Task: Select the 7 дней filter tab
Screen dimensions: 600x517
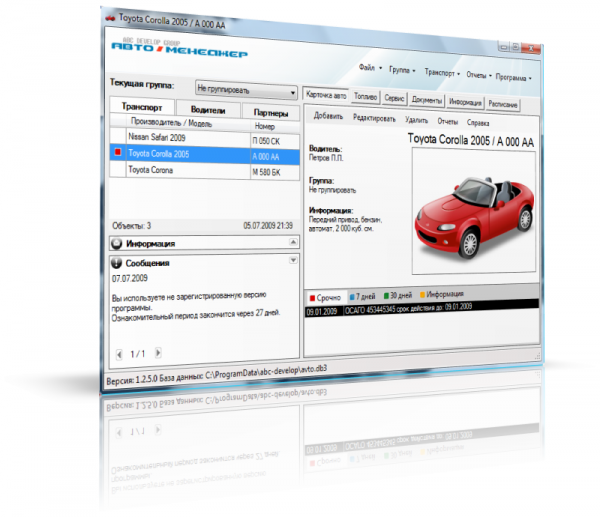Action: pos(362,296)
